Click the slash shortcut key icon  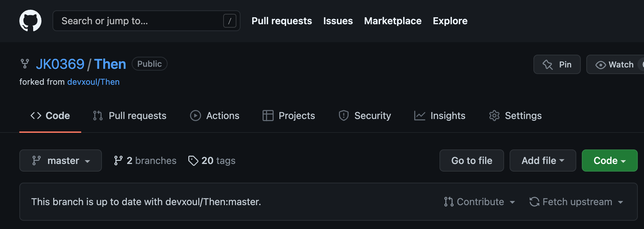pos(230,21)
